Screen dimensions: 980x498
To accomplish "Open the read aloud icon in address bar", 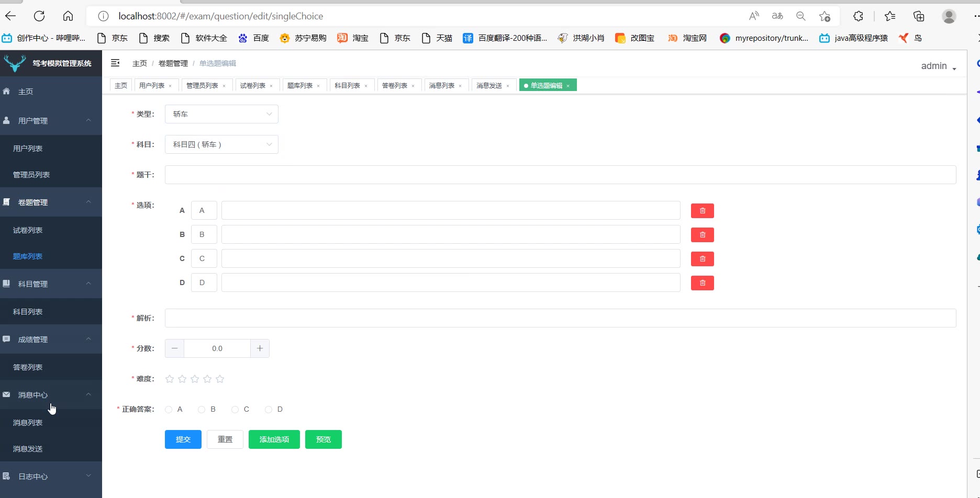I will click(x=754, y=16).
